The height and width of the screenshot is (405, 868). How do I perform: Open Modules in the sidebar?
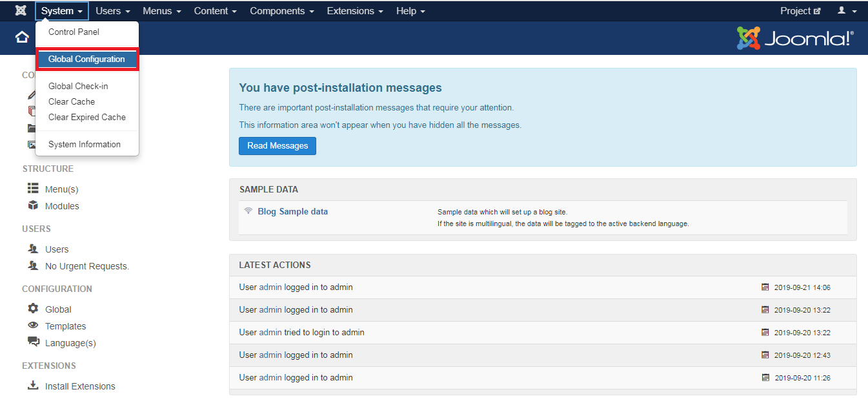click(62, 206)
